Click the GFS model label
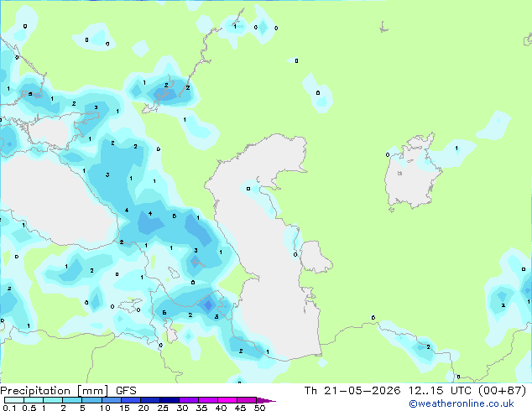Viewport: 532px width, 411px height. 126,391
